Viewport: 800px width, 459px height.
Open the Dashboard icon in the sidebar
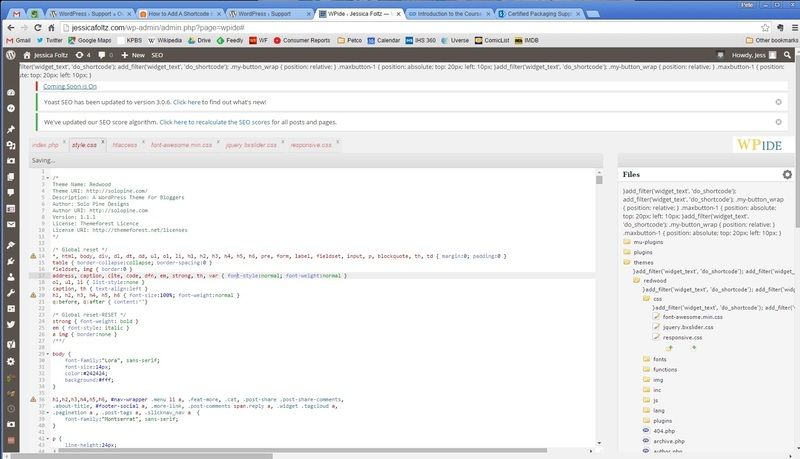11,93
